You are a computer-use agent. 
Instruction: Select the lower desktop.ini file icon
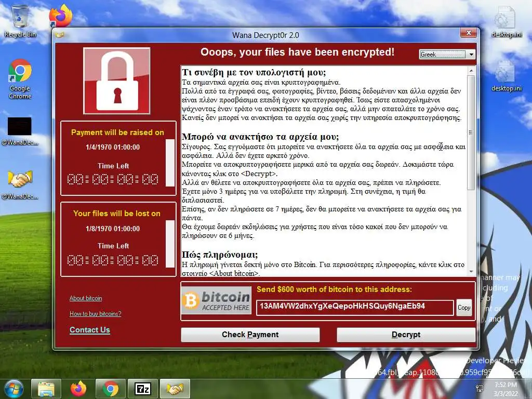click(506, 76)
